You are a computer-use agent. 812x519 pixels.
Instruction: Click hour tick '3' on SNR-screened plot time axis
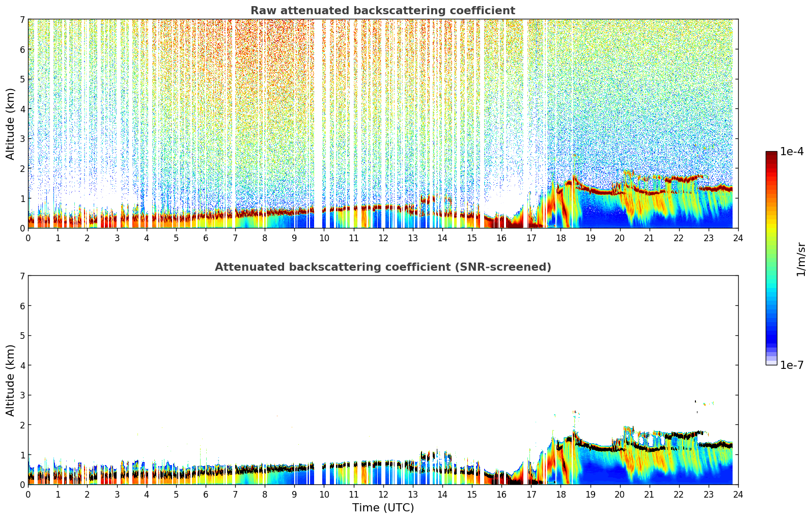(117, 494)
